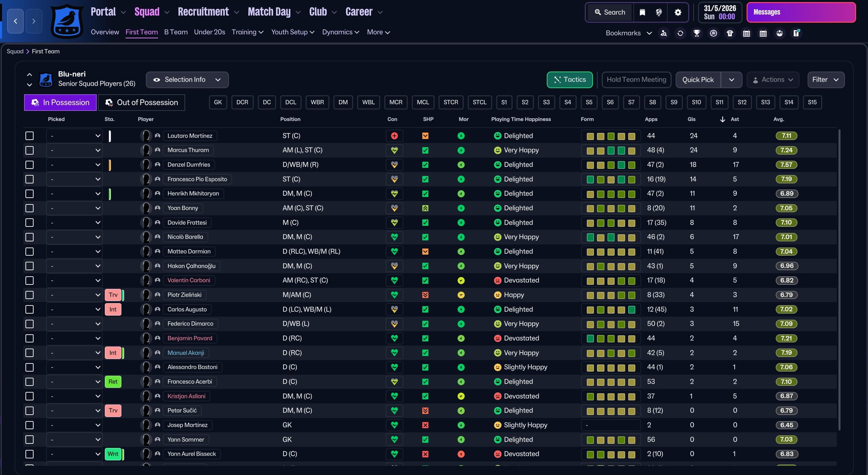Select Nicolò Barella's row checkbox

click(30, 237)
